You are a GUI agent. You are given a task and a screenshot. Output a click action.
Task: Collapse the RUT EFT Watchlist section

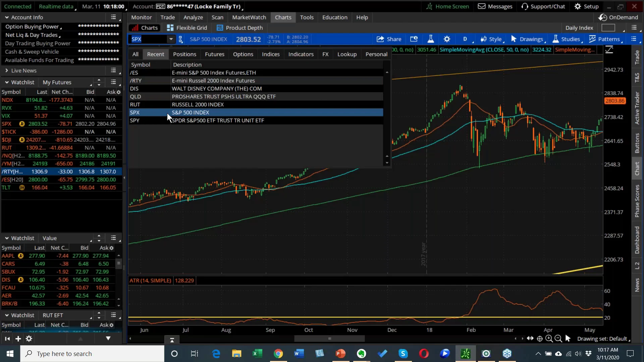7,315
